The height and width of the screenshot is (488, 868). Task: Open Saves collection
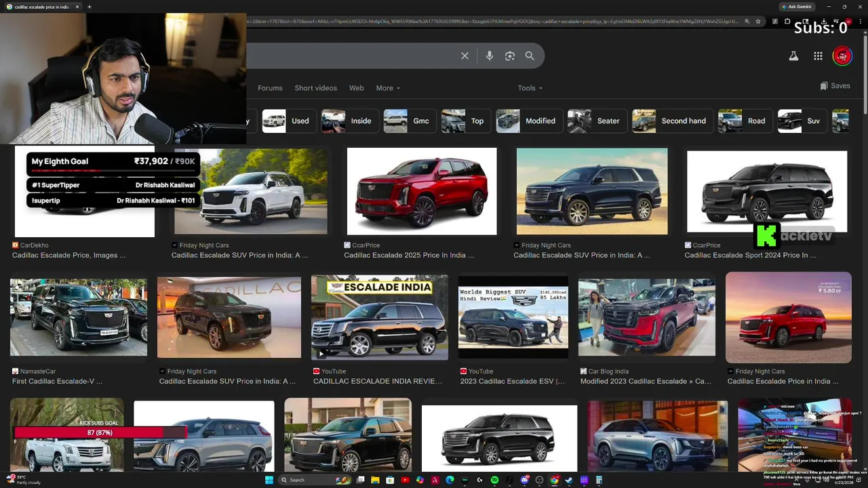tap(835, 86)
